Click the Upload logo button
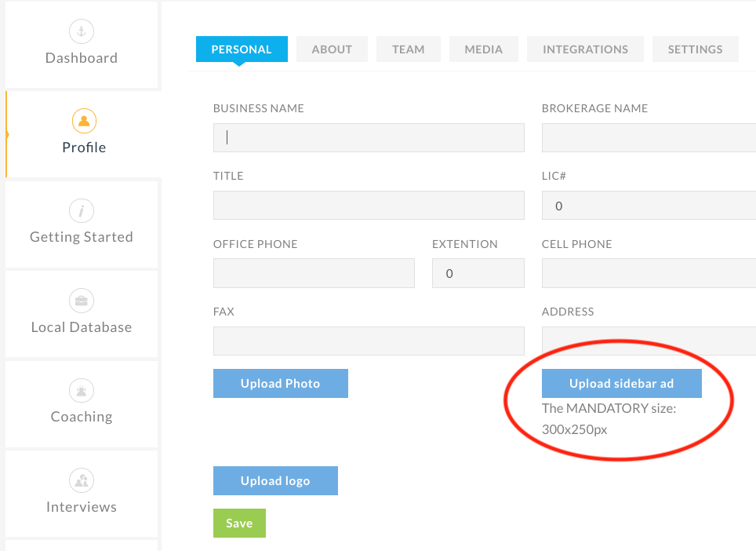756x551 pixels. (x=275, y=480)
